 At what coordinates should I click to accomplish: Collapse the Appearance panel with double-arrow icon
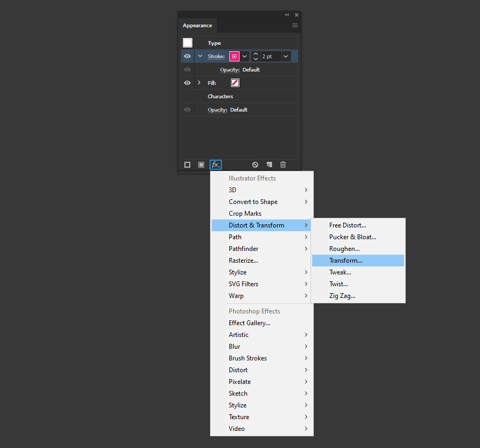(x=287, y=14)
